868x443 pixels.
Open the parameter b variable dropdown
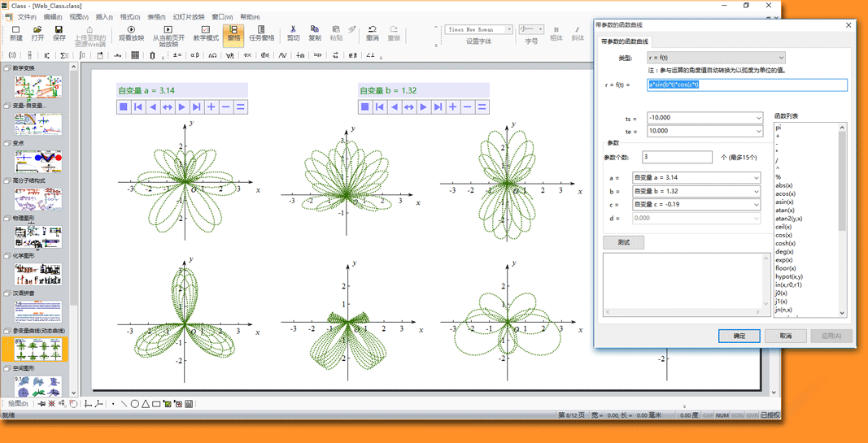click(x=755, y=191)
